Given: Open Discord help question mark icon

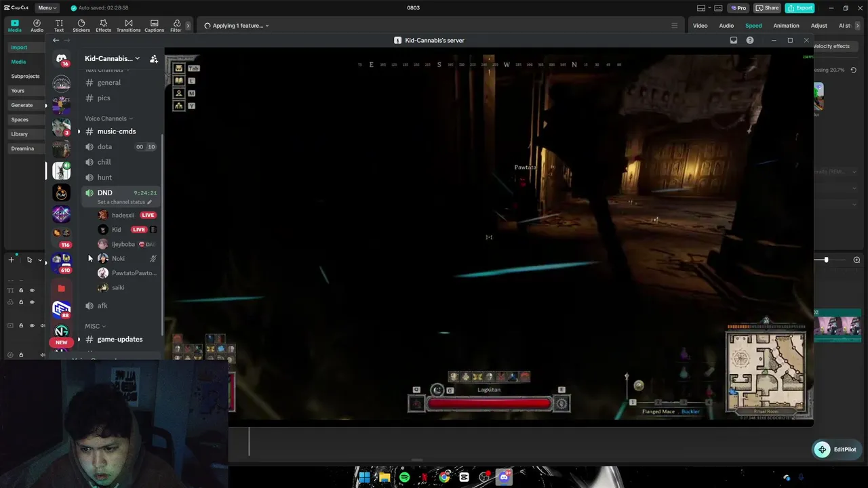Looking at the screenshot, I should pos(750,41).
